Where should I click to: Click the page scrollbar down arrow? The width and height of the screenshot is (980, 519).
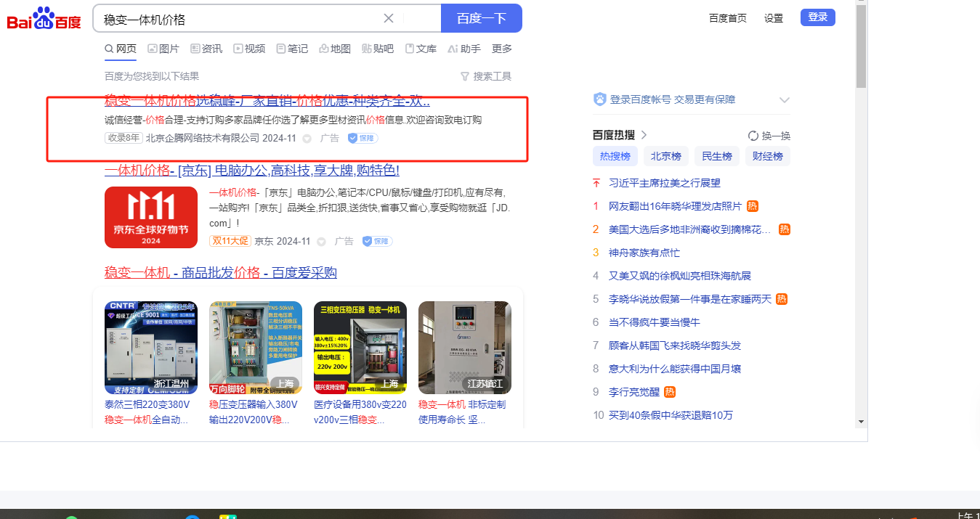click(x=861, y=421)
